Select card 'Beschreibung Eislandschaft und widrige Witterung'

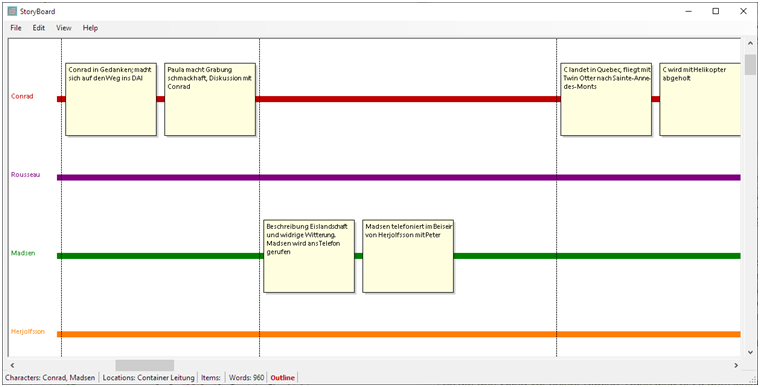(x=309, y=256)
